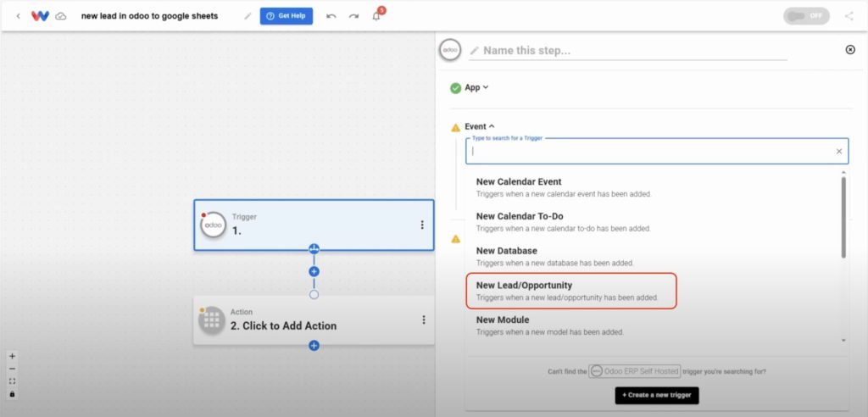Fit the canvas to view
The width and height of the screenshot is (868, 417).
tap(12, 381)
